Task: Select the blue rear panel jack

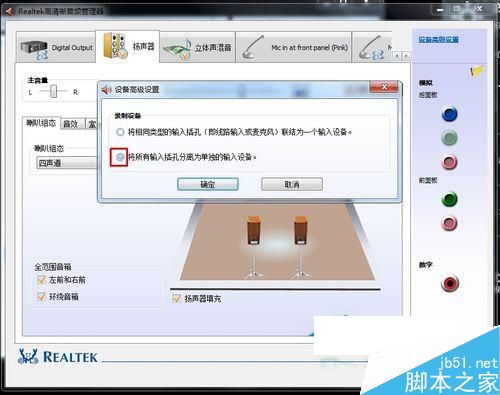Action: click(x=449, y=114)
